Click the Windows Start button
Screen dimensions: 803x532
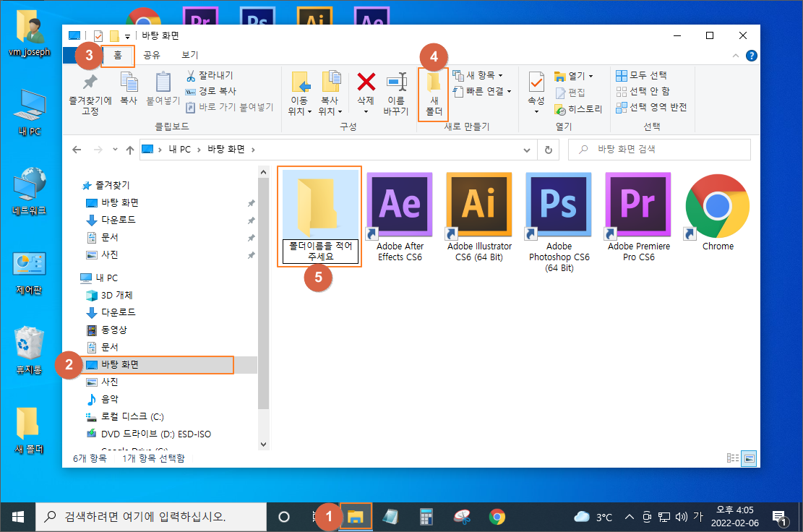[17, 517]
